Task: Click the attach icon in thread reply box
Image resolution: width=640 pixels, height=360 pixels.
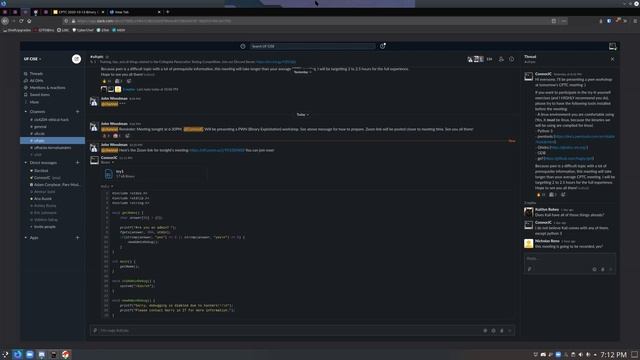Action: [x=529, y=269]
